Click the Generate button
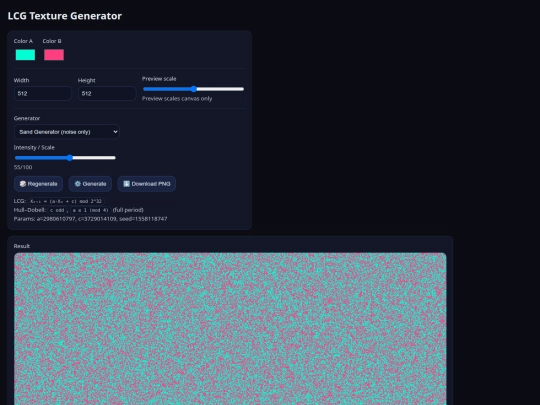Image resolution: width=540 pixels, height=405 pixels. [x=90, y=184]
